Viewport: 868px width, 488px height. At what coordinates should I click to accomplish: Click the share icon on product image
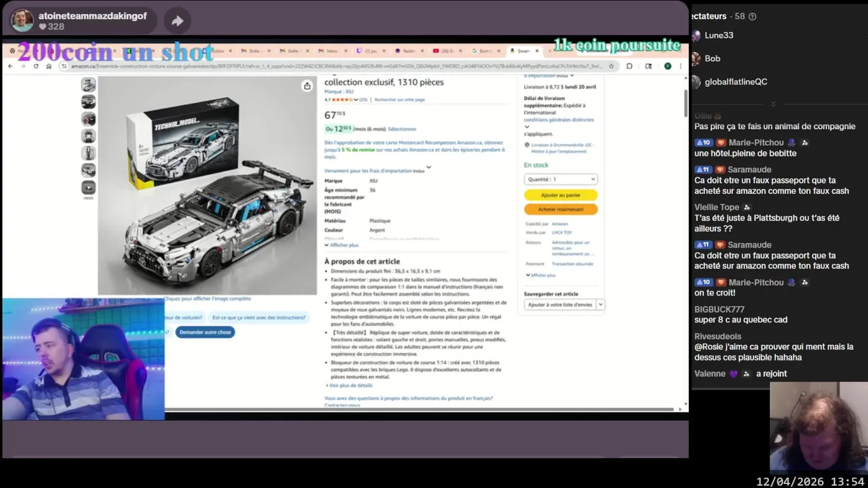(307, 85)
